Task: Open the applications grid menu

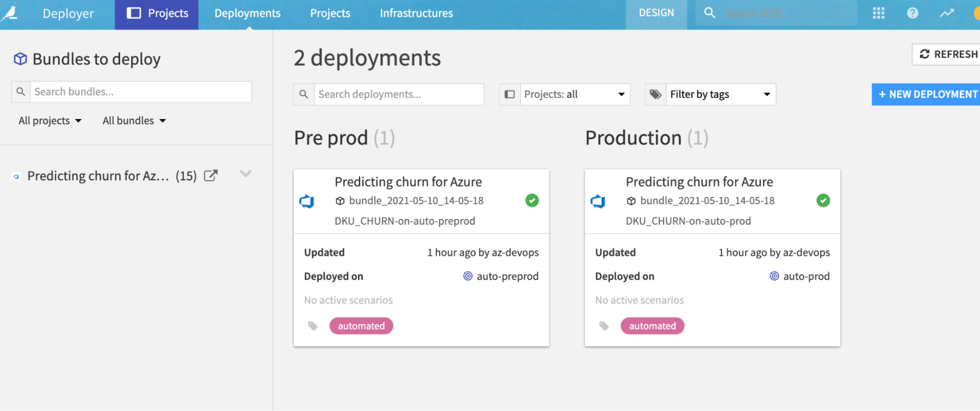Action: pos(879,13)
